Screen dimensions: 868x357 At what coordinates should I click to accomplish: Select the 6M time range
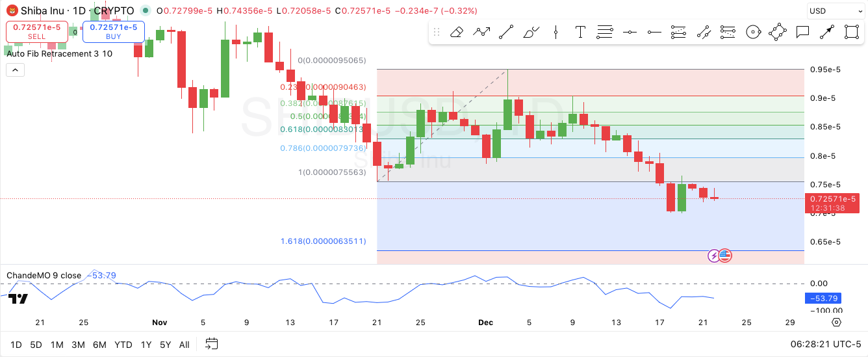point(99,345)
